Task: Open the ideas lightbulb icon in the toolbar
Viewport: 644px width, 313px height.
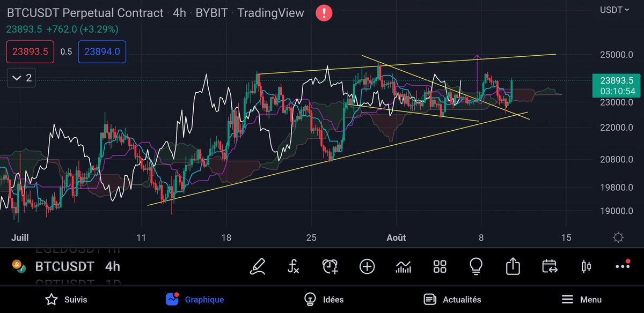Action: (476, 266)
